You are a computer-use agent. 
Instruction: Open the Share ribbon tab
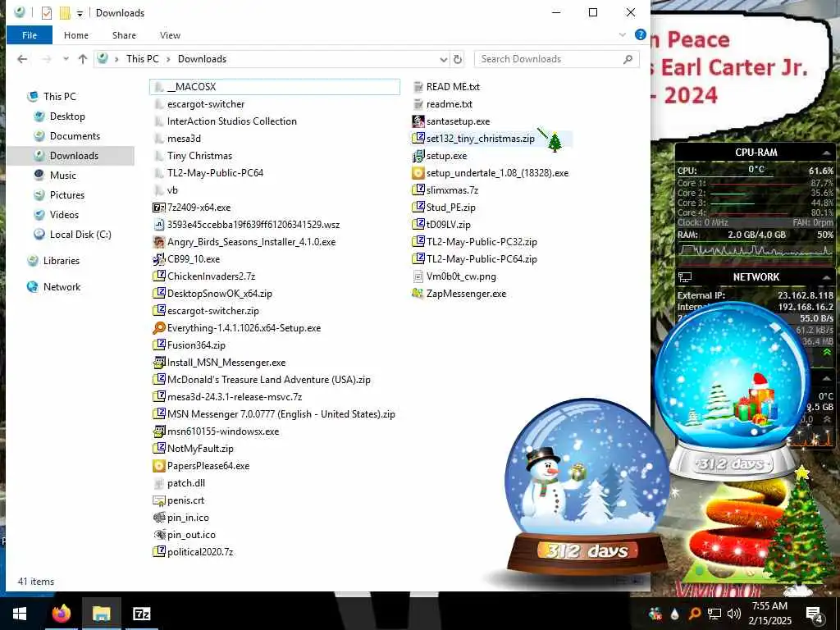(124, 35)
